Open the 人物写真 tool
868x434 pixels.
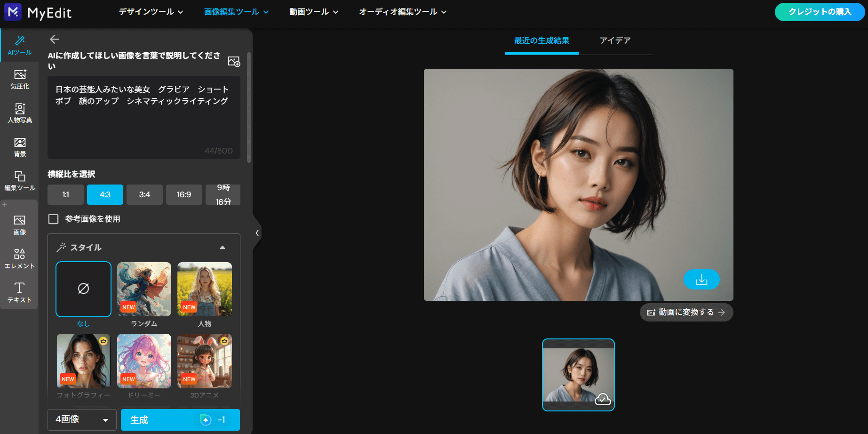pos(20,113)
